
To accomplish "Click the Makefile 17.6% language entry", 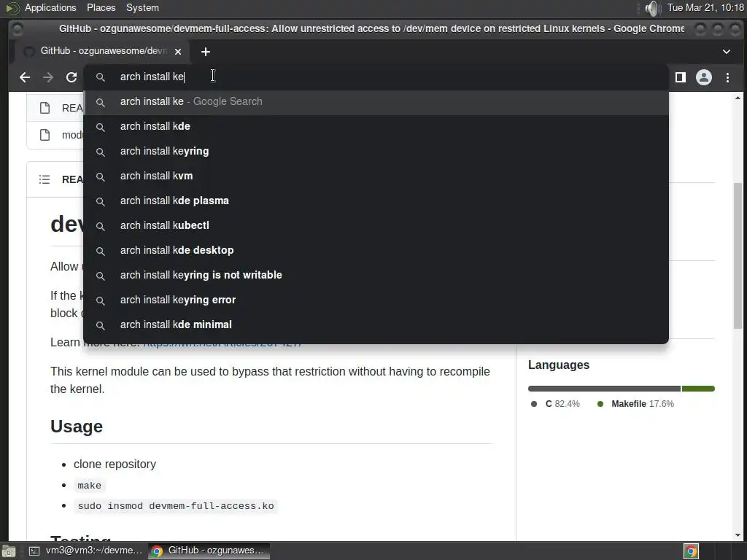I will tap(635, 404).
